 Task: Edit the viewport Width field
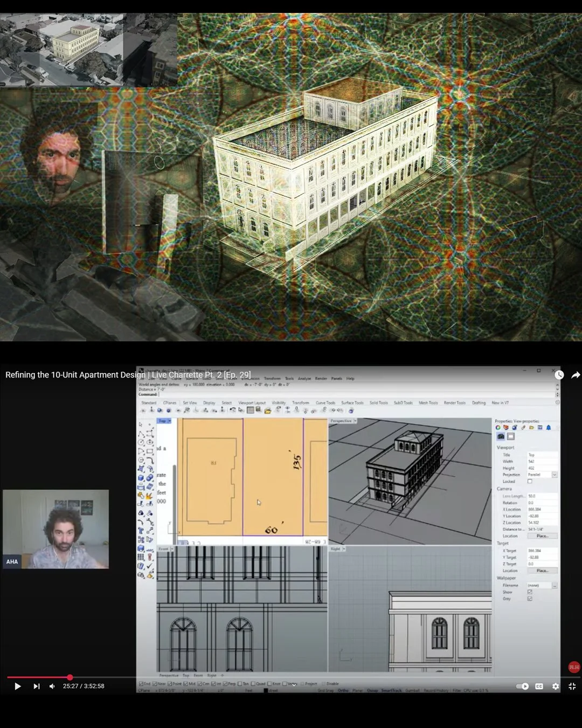click(x=543, y=462)
